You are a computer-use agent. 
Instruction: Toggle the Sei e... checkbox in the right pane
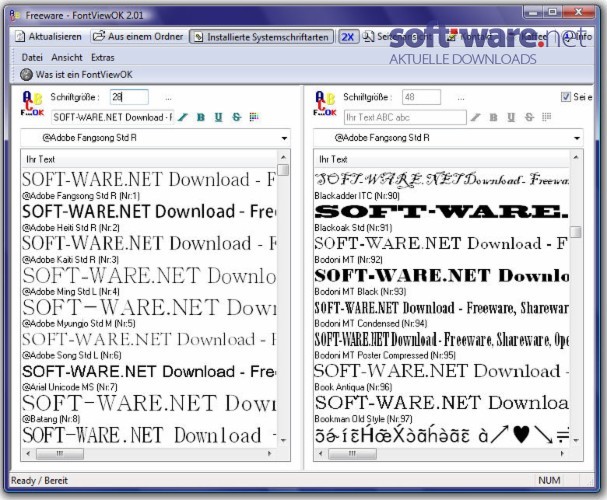click(x=566, y=97)
